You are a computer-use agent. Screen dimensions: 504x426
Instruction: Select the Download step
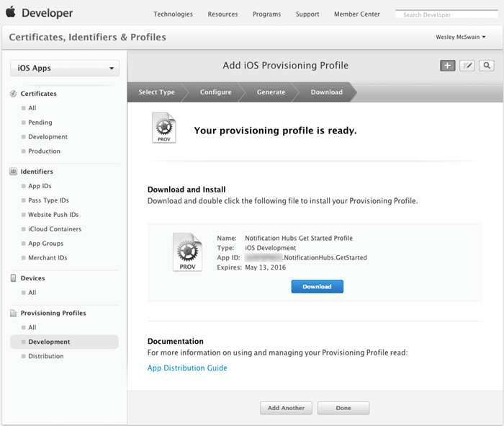click(327, 92)
